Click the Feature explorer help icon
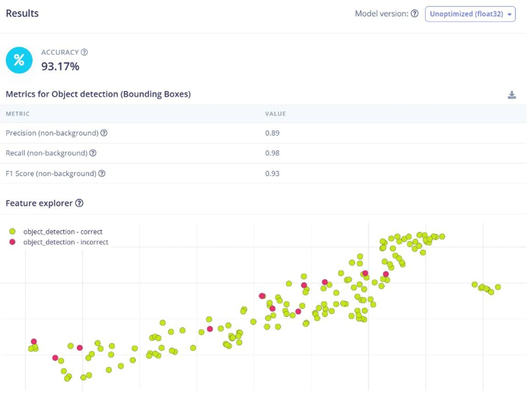Image resolution: width=532 pixels, height=401 pixels. point(79,203)
